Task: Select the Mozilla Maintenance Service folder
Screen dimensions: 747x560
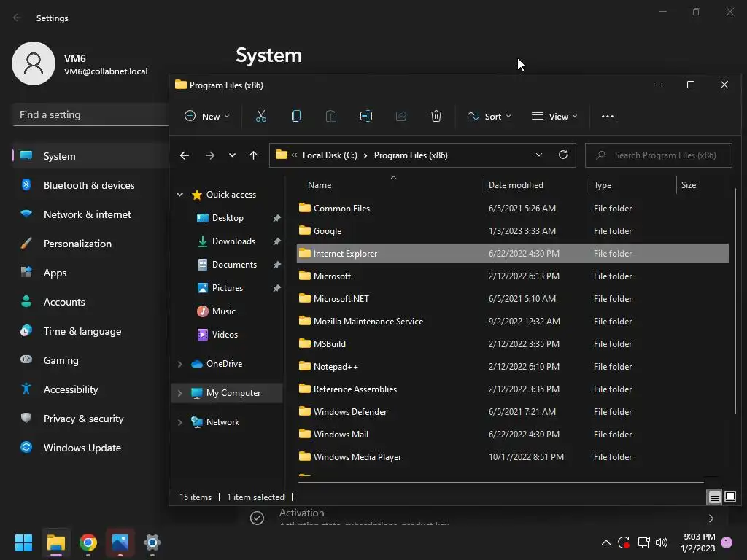Action: tap(513, 322)
